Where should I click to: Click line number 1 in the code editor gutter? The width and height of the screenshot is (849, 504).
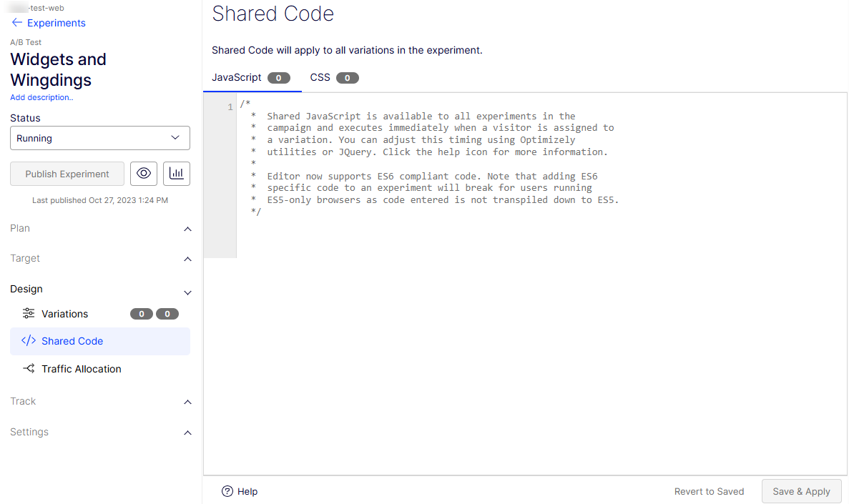tap(230, 106)
